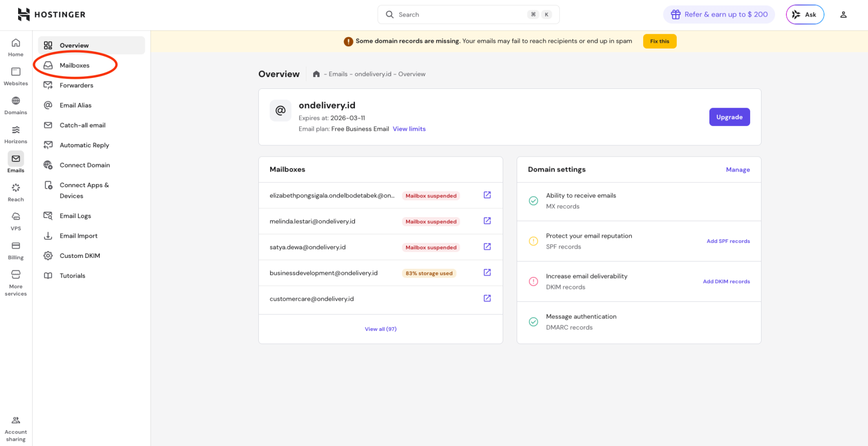
Task: Click the home breadcrumb icon
Action: coord(316,74)
